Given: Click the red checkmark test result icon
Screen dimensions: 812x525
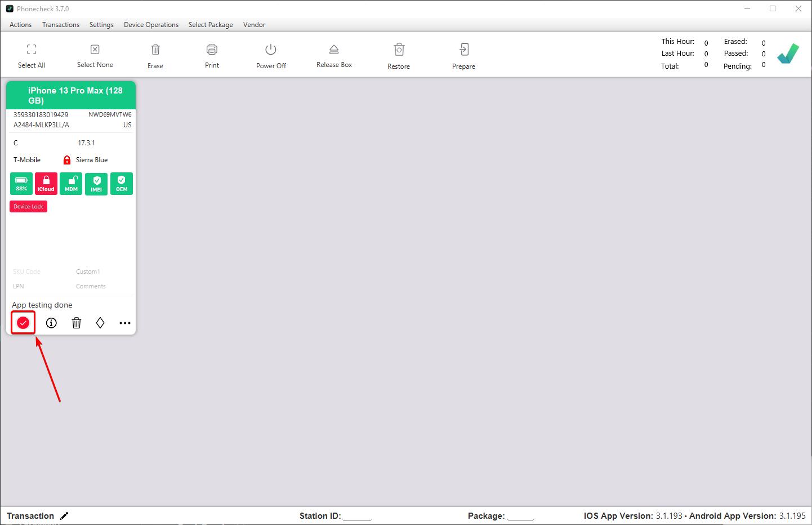Looking at the screenshot, I should (23, 323).
